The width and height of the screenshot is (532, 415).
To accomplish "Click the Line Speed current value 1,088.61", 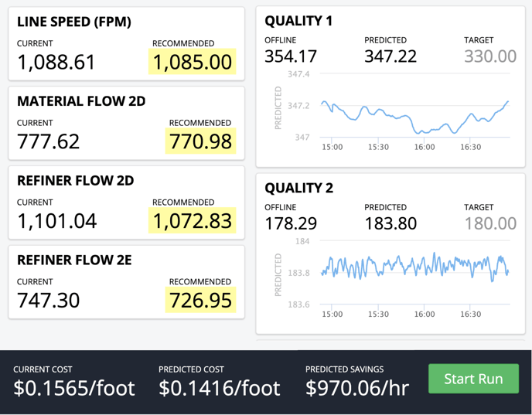I will click(x=56, y=62).
